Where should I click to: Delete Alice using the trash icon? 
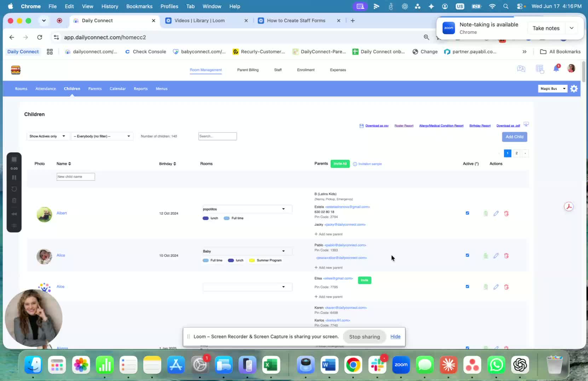coord(506,256)
